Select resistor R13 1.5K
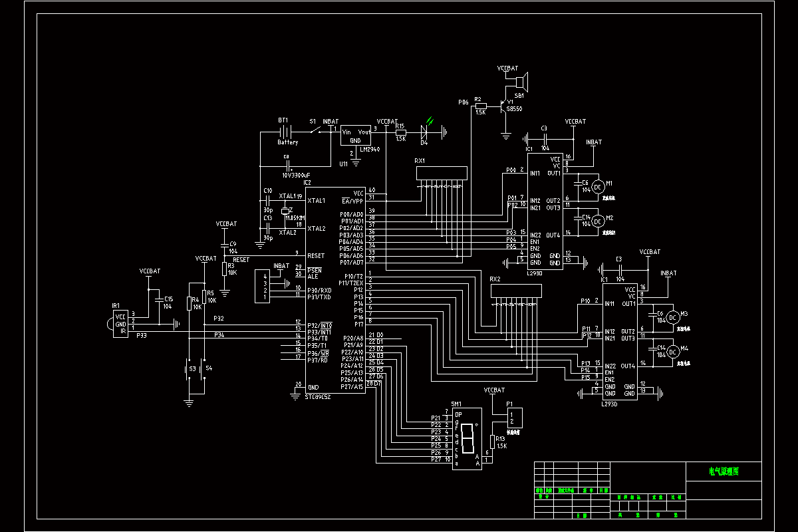This screenshot has height=532, width=798. click(492, 442)
